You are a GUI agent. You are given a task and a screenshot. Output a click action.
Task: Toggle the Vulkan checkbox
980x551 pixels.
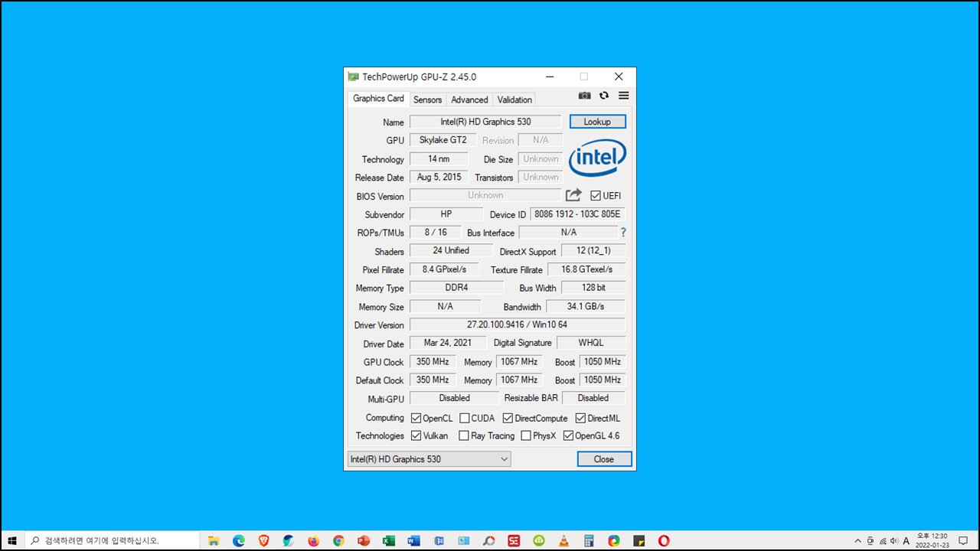click(x=416, y=435)
